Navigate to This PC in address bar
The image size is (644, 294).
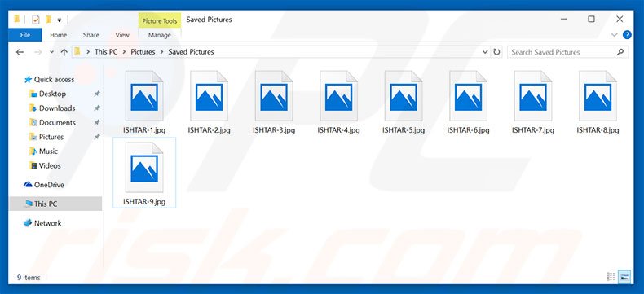(106, 52)
